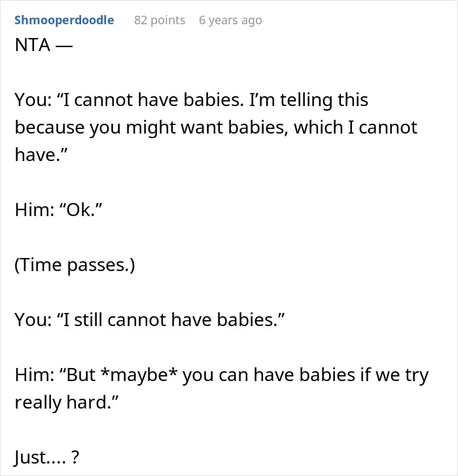The image size is (458, 476).
Task: Click the text "have.”" ending the first quote
Action: (41, 155)
